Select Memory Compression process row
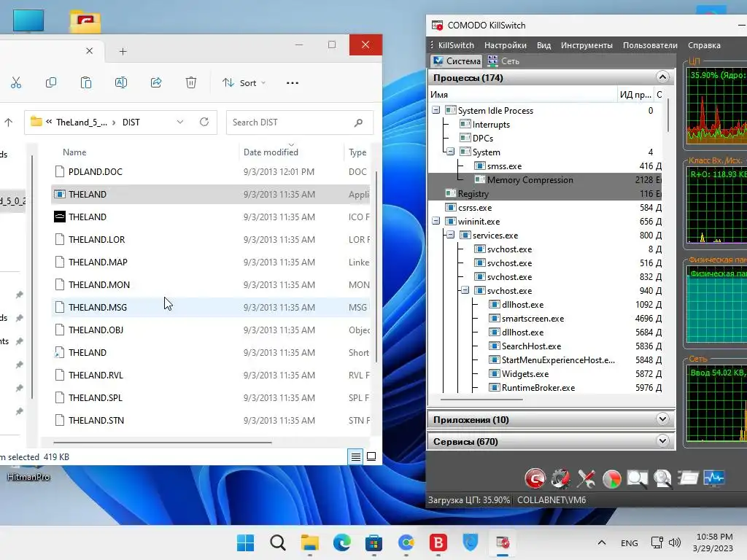Screen dimensions: 747x560 click(x=545, y=180)
